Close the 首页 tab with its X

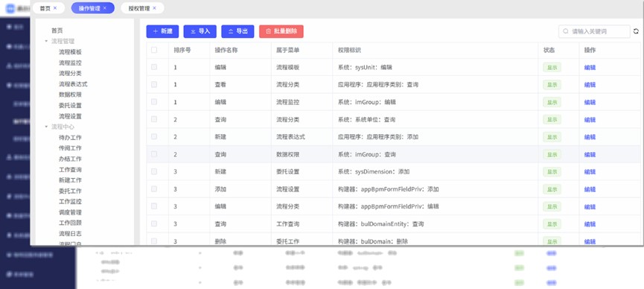coord(55,7)
